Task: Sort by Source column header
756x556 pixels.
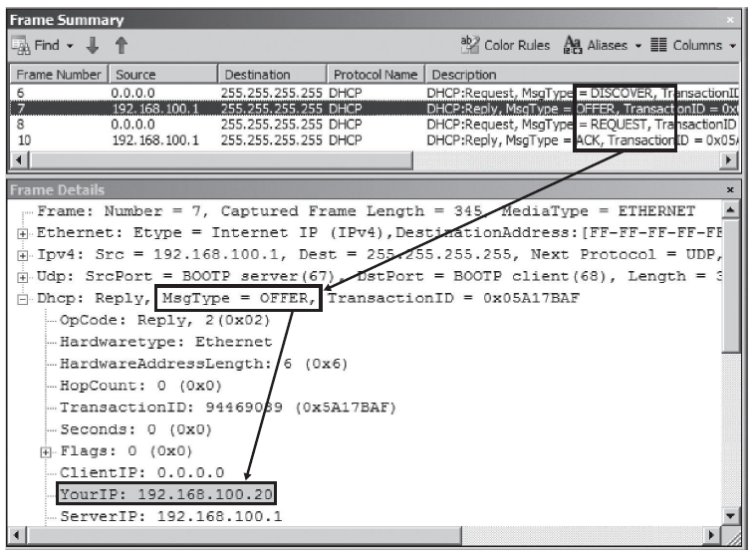Action: [x=163, y=75]
